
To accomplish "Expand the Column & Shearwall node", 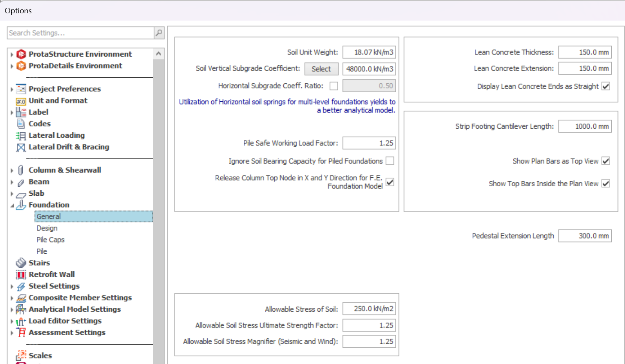I will click(12, 170).
